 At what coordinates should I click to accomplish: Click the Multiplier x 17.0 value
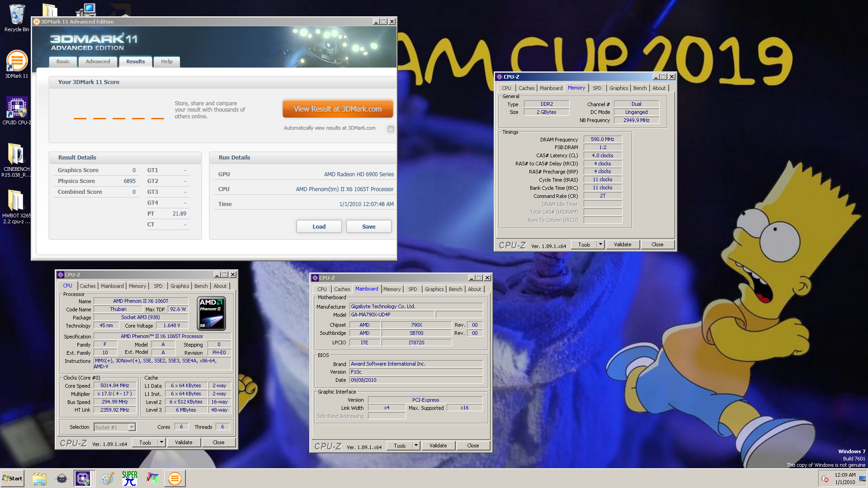(x=115, y=394)
